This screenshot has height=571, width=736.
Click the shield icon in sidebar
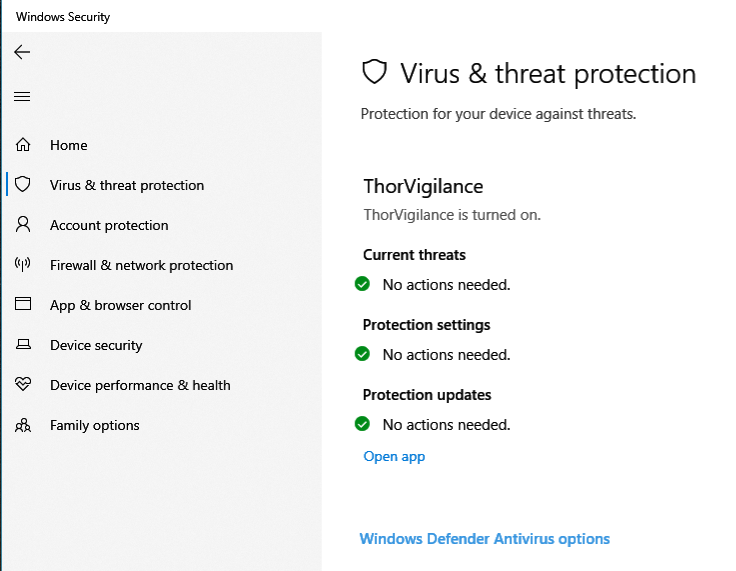(x=23, y=185)
